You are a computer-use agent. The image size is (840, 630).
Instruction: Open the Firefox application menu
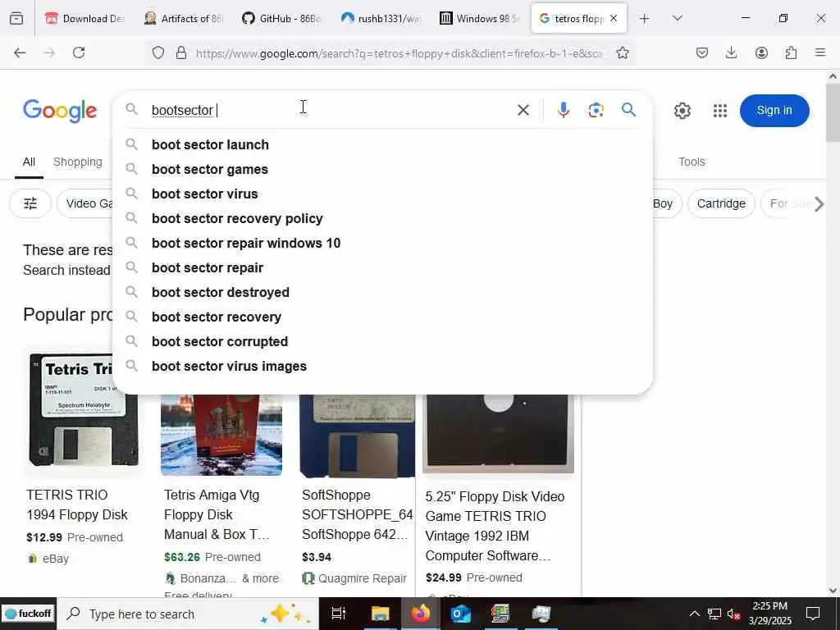pyautogui.click(x=820, y=52)
